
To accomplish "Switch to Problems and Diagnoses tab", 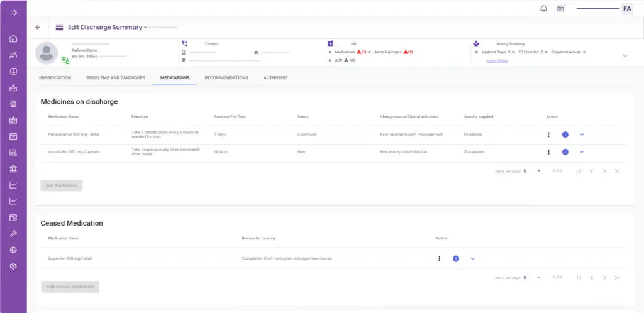I will click(x=116, y=77).
